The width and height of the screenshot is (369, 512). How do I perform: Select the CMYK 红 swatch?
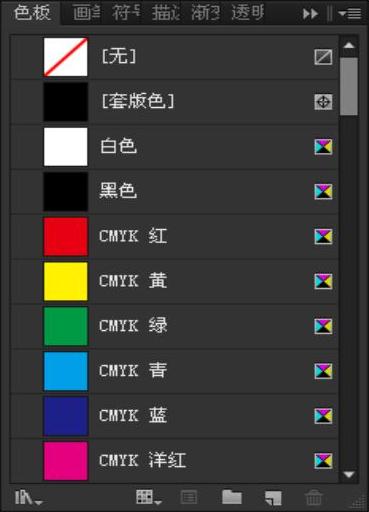[174, 237]
